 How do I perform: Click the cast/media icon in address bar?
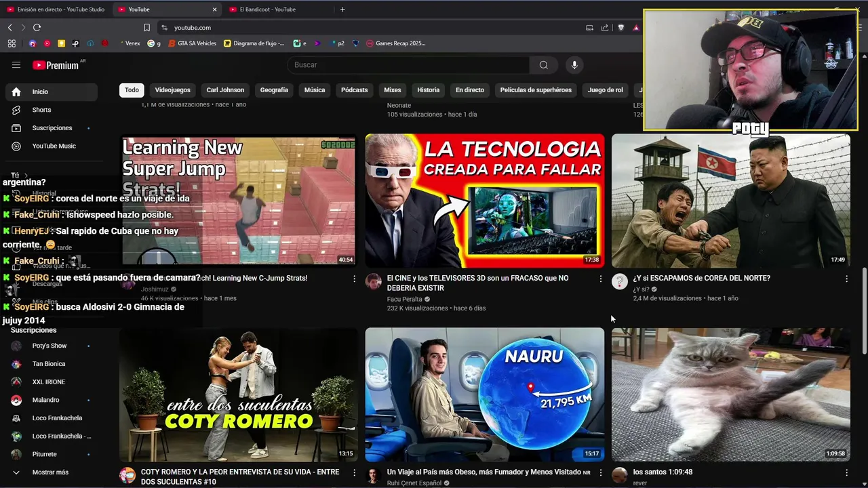tap(589, 28)
